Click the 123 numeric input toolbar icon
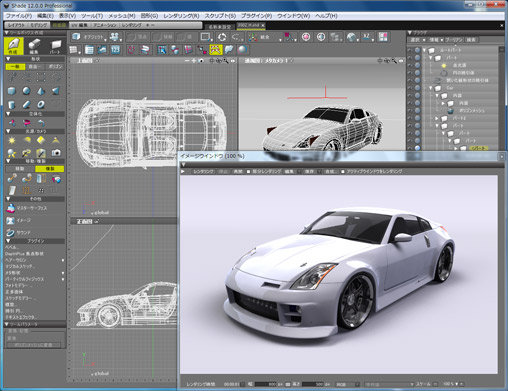This screenshot has height=391, width=508. (115, 50)
